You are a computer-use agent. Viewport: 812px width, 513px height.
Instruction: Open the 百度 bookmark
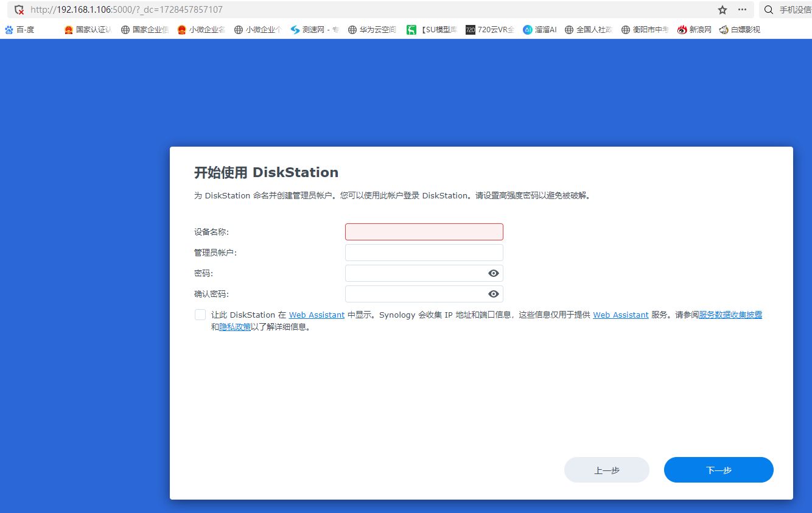click(19, 29)
